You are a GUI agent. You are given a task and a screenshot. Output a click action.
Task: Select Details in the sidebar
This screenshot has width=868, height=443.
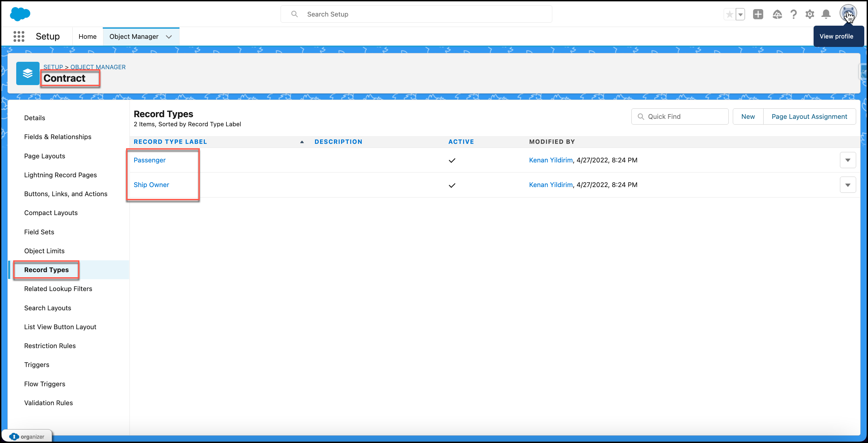pyautogui.click(x=34, y=118)
